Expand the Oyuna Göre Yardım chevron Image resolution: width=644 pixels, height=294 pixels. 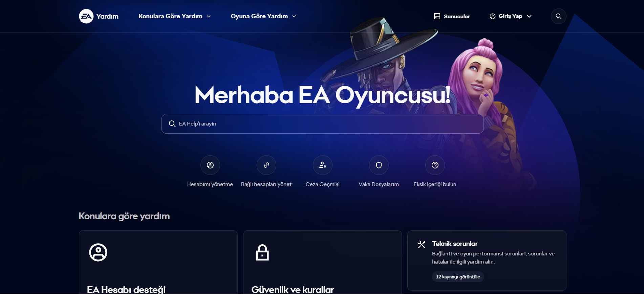click(294, 16)
